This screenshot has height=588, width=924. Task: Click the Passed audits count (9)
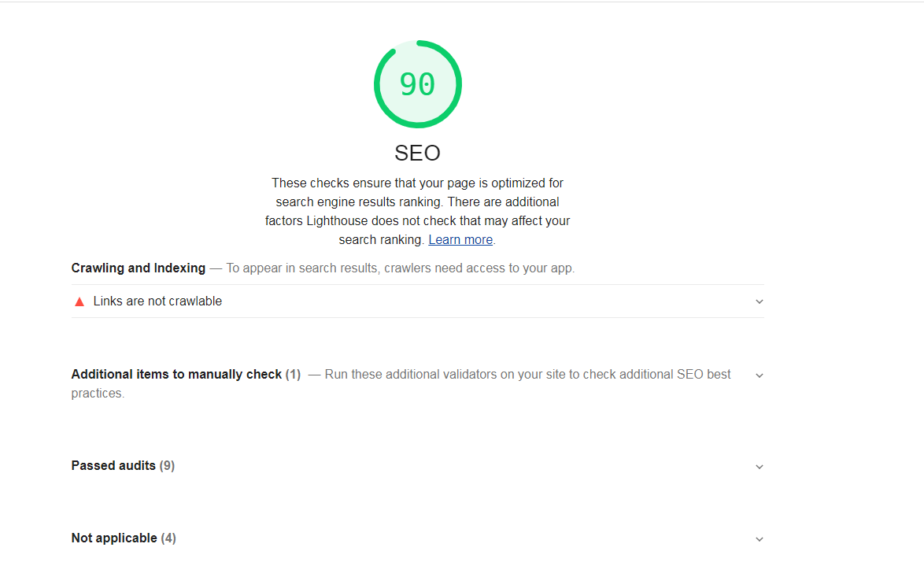tap(167, 466)
